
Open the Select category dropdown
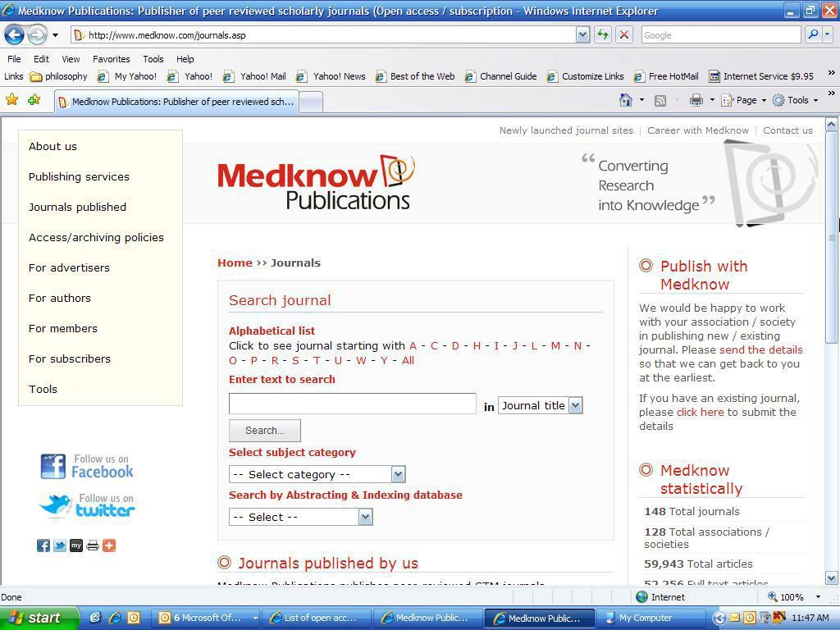click(317, 474)
